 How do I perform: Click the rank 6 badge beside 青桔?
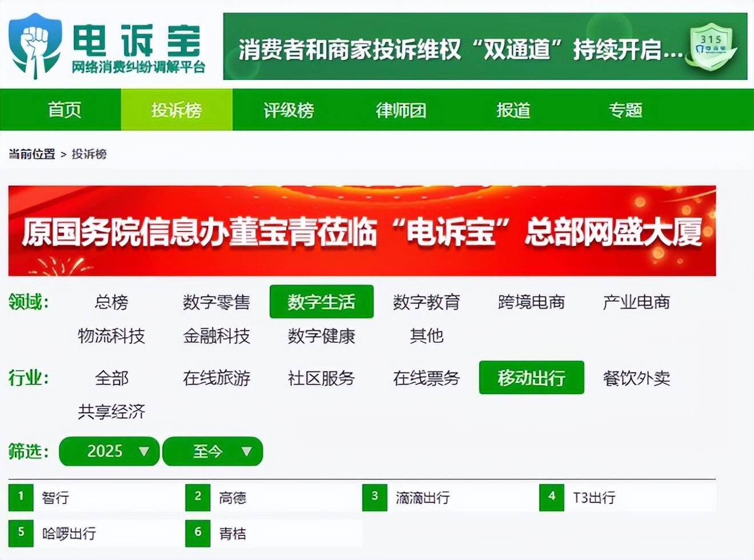click(198, 533)
